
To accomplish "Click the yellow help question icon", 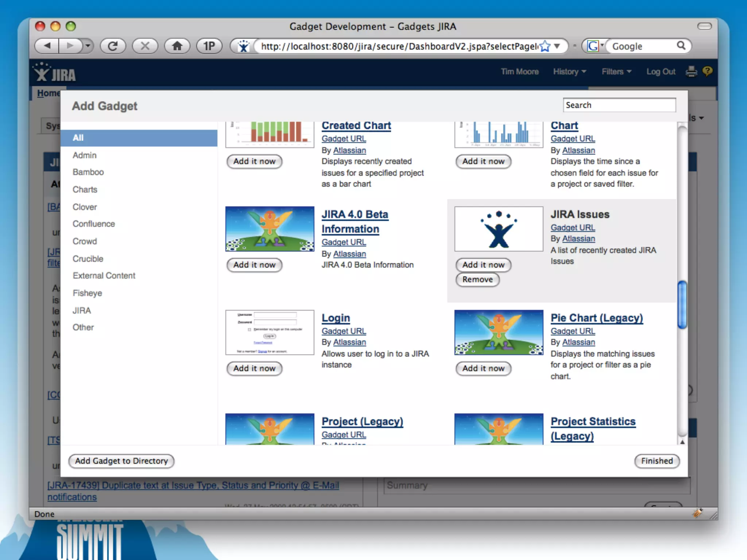I will click(707, 71).
